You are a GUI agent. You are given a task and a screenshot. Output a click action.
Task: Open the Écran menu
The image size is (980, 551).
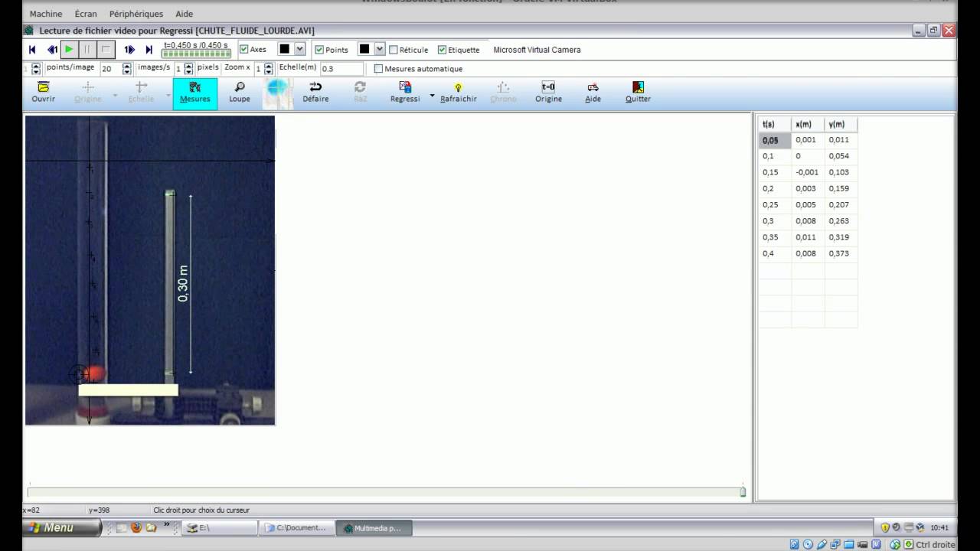86,14
